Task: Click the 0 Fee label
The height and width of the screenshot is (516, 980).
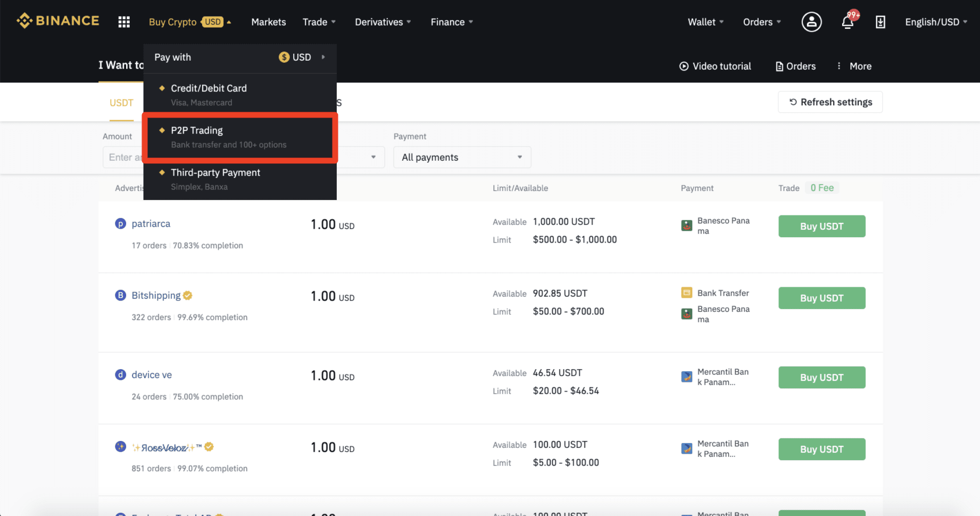Action: click(822, 188)
